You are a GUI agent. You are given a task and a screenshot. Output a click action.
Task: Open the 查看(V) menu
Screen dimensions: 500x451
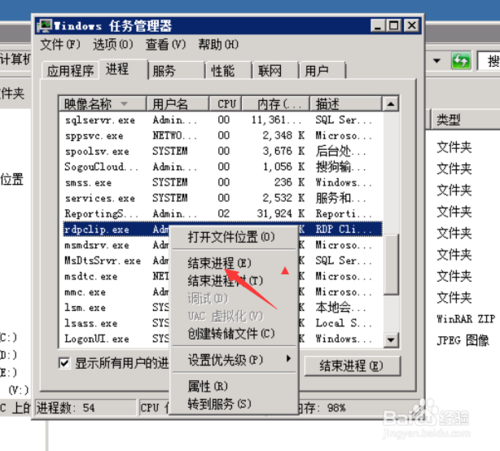click(166, 44)
